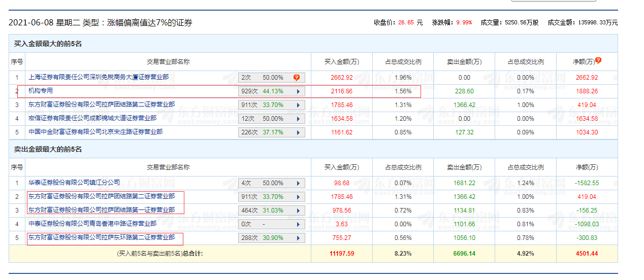Click the arrow icon beside 12次 50.00%
The height and width of the screenshot is (280, 644).
298,119
